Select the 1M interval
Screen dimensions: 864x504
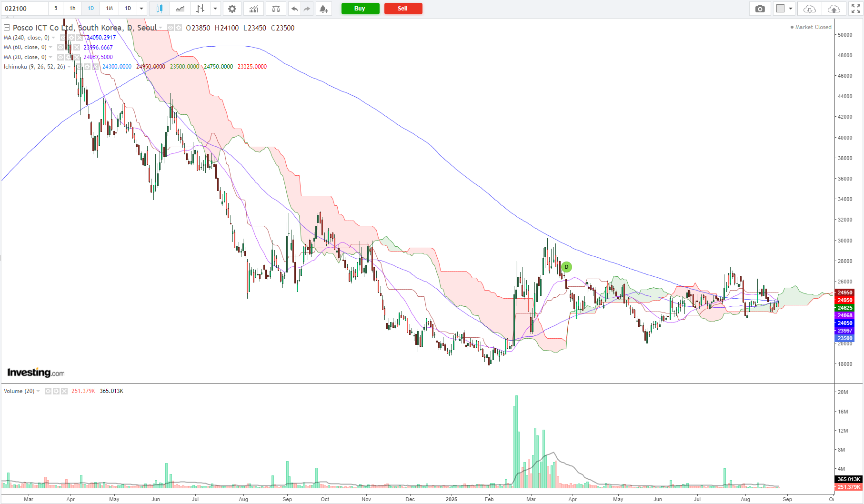pos(110,9)
